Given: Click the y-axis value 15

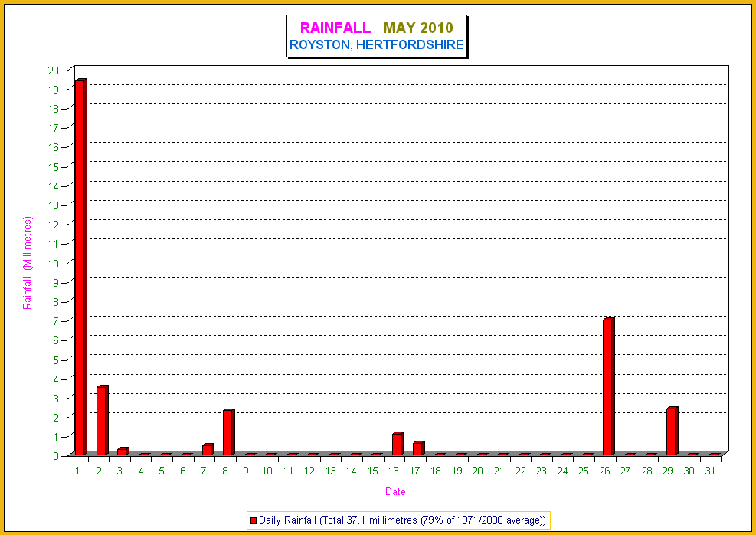Looking at the screenshot, I should coord(53,167).
